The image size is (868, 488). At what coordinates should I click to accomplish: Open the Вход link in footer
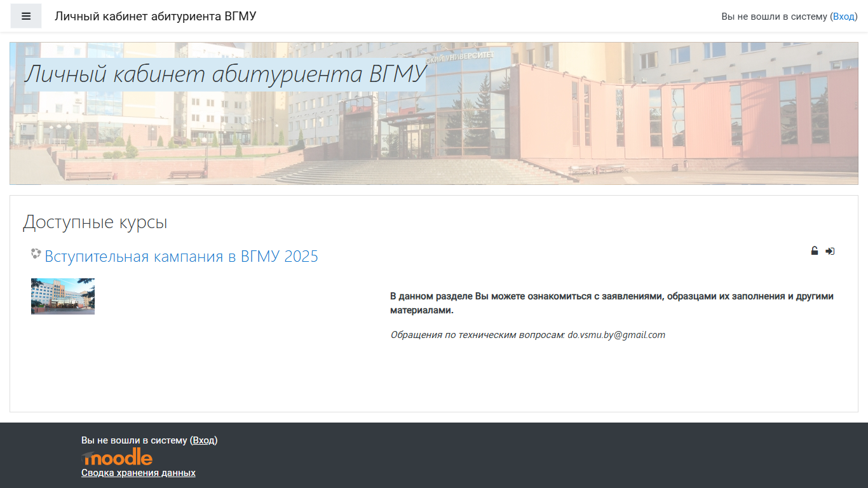click(204, 440)
